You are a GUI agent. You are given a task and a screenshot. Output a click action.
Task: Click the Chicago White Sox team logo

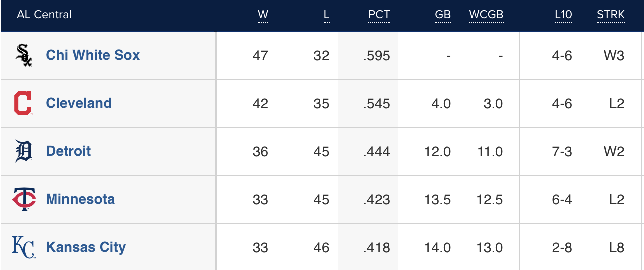[x=24, y=55]
